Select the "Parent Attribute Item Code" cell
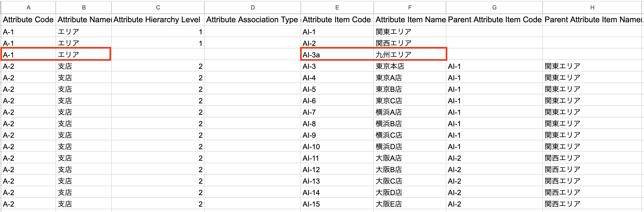The height and width of the screenshot is (212, 644). point(494,20)
